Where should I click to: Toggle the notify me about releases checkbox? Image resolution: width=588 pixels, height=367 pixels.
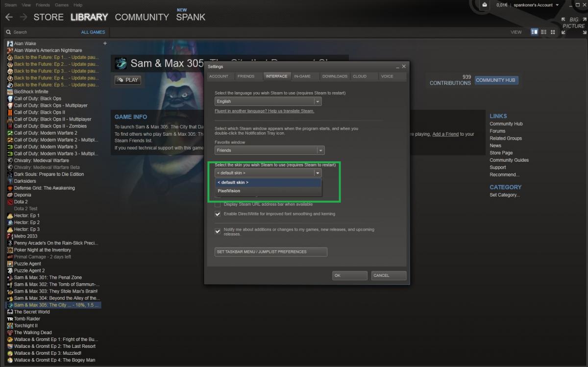click(x=218, y=231)
